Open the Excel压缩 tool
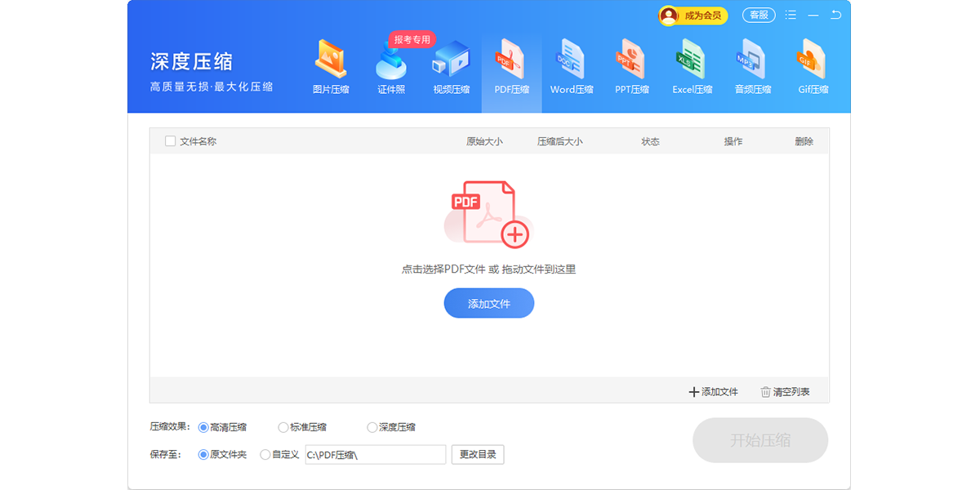 [693, 67]
